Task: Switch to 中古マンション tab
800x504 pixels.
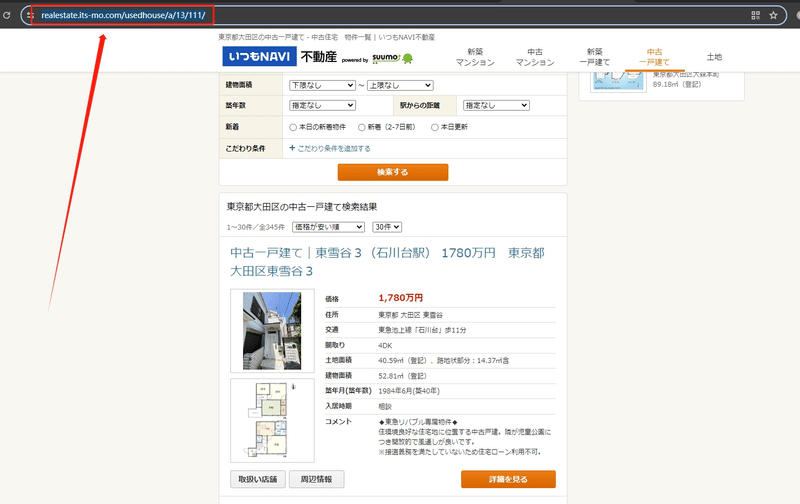Action: click(535, 57)
